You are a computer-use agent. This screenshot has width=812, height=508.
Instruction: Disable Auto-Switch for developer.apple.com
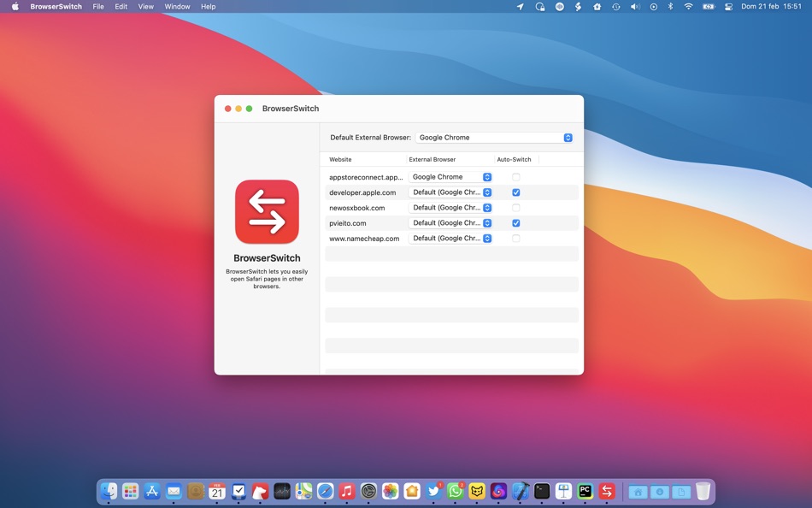[x=515, y=192]
